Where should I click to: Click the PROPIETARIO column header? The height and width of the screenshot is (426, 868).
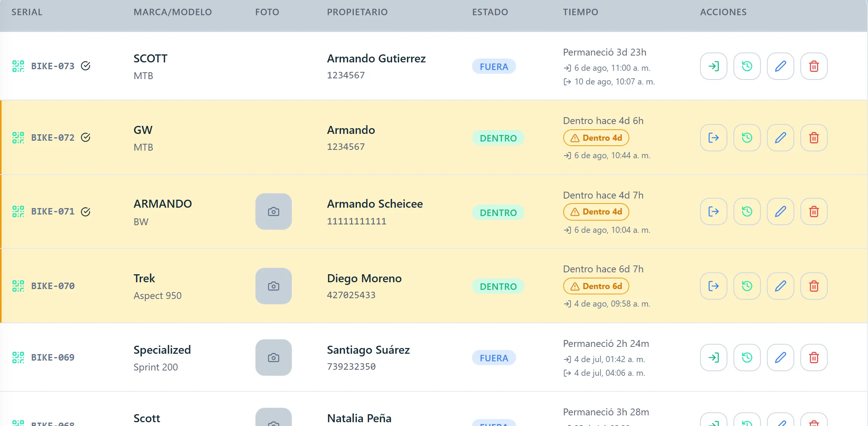click(357, 12)
